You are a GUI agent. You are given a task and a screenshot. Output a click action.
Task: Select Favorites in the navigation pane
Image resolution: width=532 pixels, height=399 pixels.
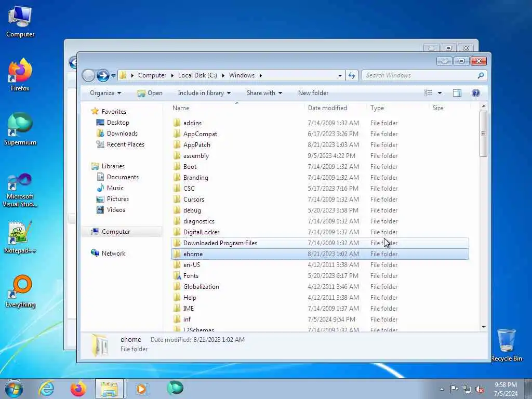coord(114,112)
